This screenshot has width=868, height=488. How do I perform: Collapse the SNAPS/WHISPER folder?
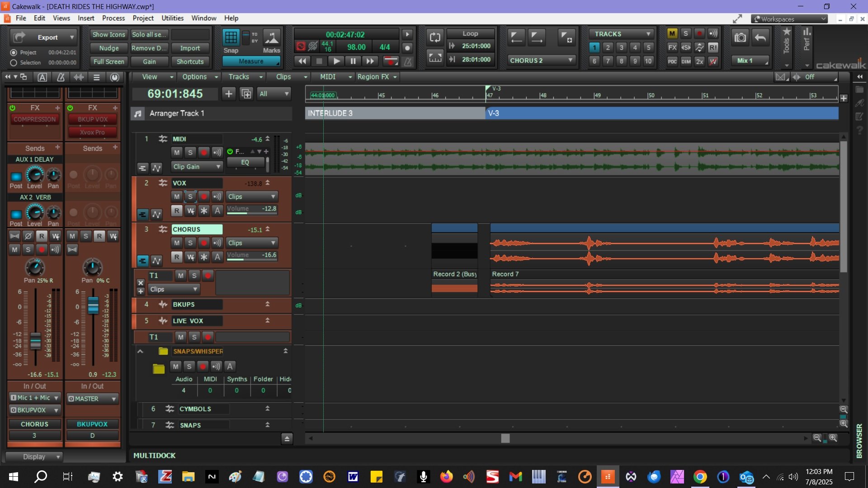pos(140,351)
